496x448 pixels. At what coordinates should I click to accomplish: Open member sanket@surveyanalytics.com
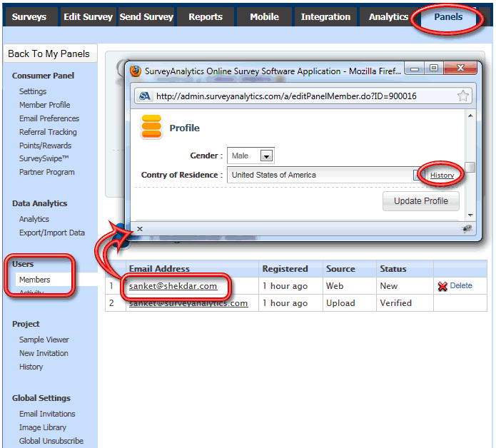coord(188,303)
